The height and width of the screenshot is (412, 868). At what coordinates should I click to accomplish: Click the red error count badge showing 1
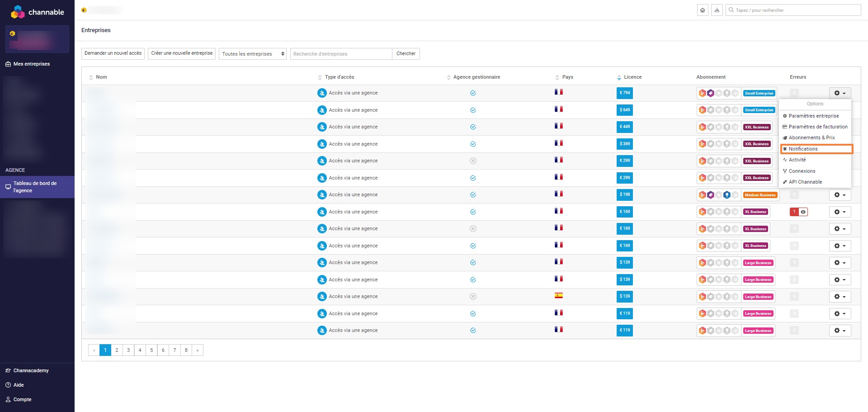(x=794, y=212)
